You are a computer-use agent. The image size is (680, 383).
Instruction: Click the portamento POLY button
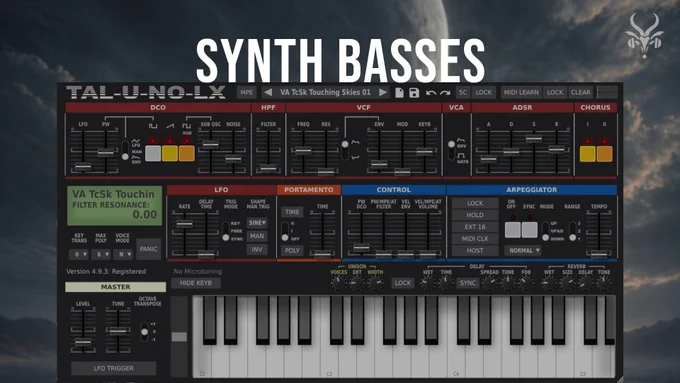292,250
